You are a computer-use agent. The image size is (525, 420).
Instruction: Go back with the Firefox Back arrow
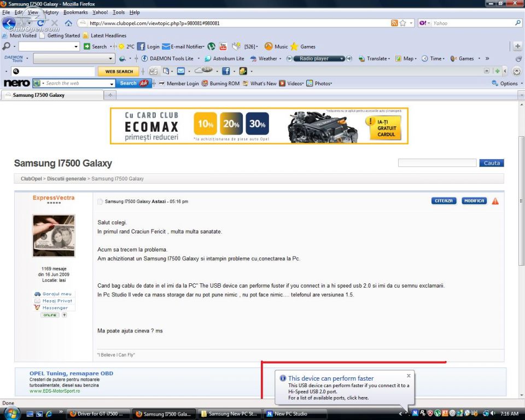click(x=9, y=23)
